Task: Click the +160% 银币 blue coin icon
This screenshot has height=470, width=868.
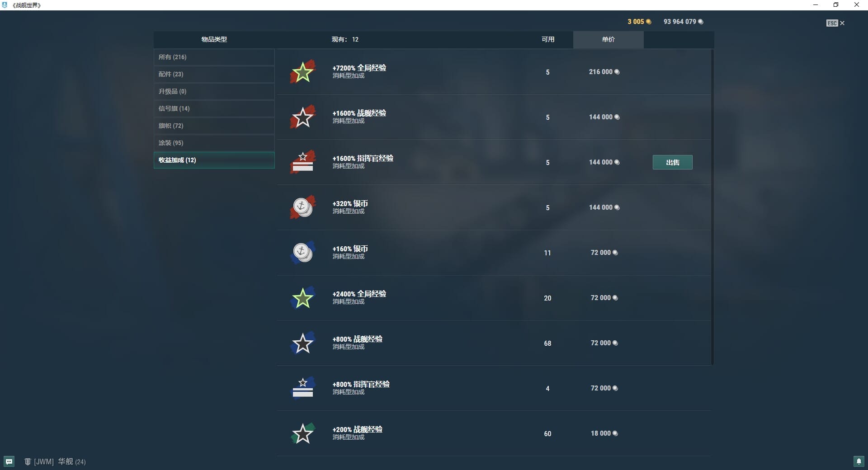Action: pos(302,253)
